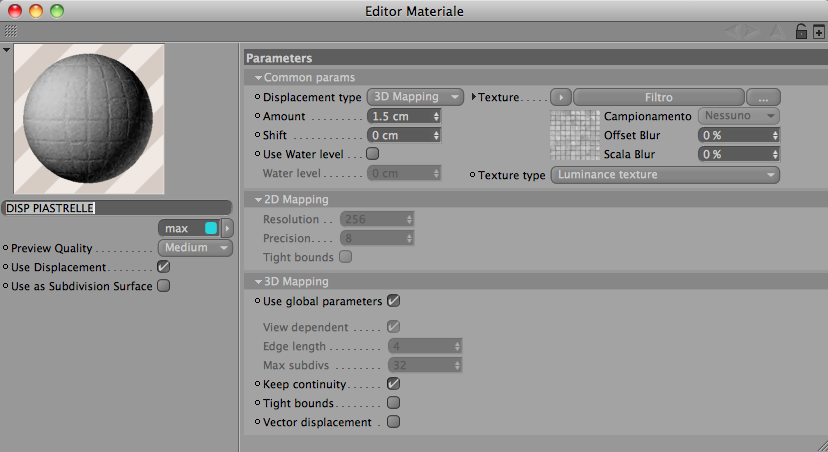Click the Filtro texture button
Viewport: 828px width, 452px height.
[658, 97]
